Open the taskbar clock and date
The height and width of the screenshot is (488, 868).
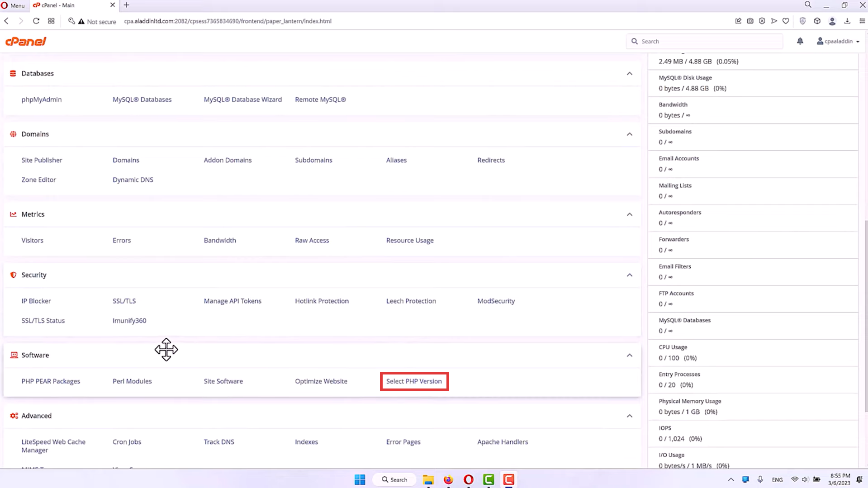840,479
